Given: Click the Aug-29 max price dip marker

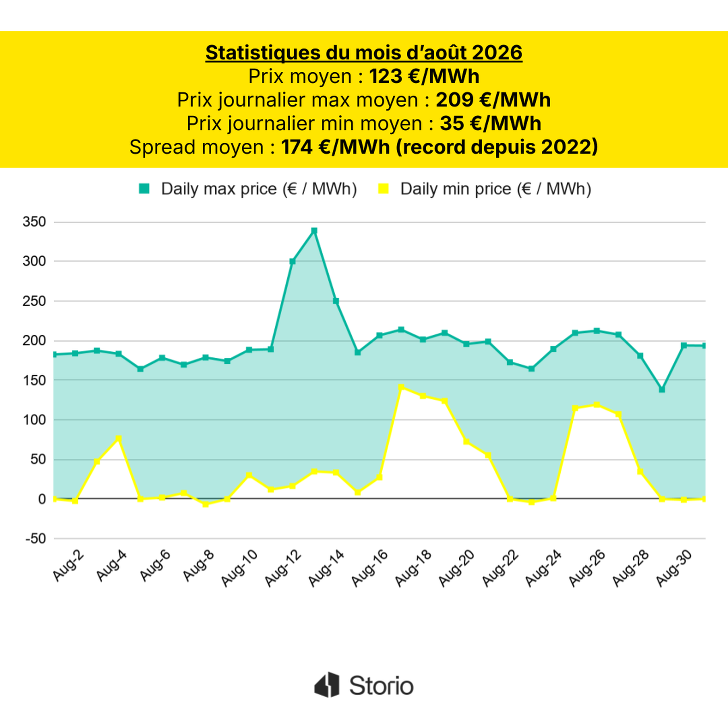Looking at the screenshot, I should [x=662, y=390].
